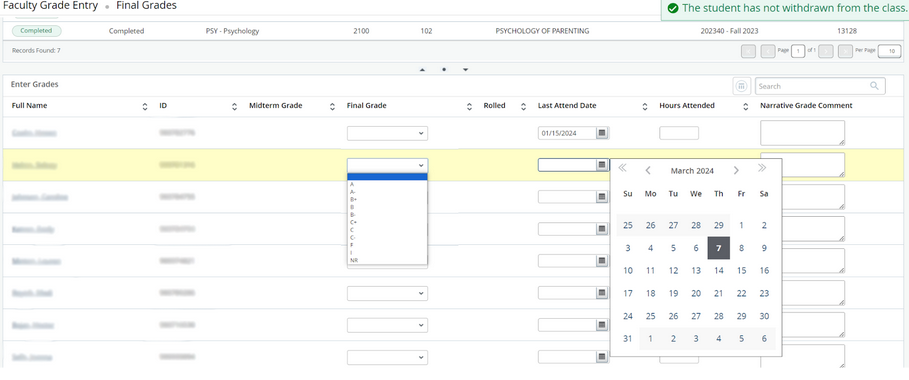
Task: Sort the ID column
Action: coord(234,106)
